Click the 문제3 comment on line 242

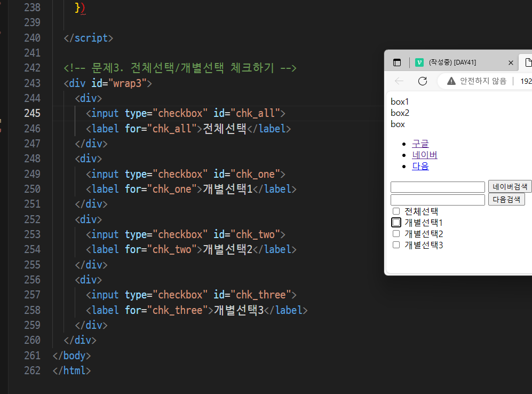tap(180, 68)
